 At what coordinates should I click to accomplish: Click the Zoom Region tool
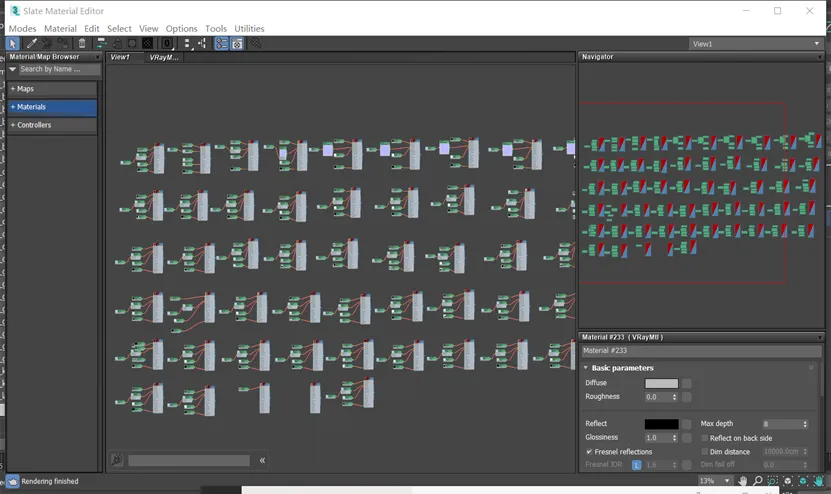pos(773,481)
